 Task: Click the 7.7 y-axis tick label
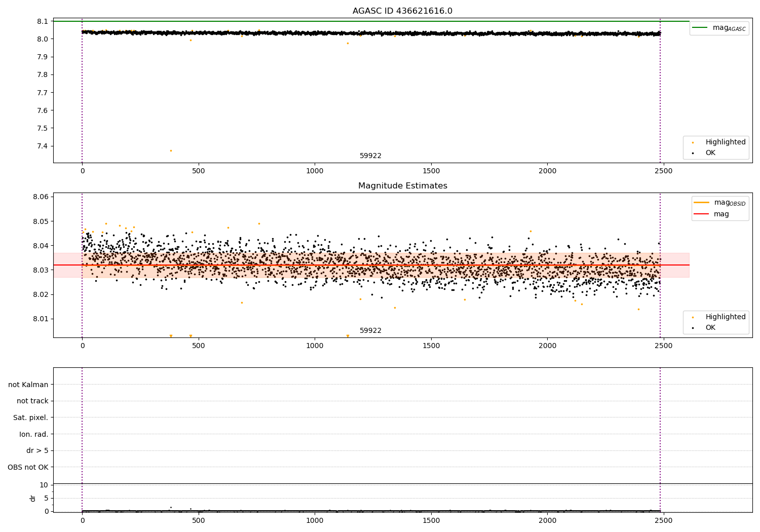[43, 93]
